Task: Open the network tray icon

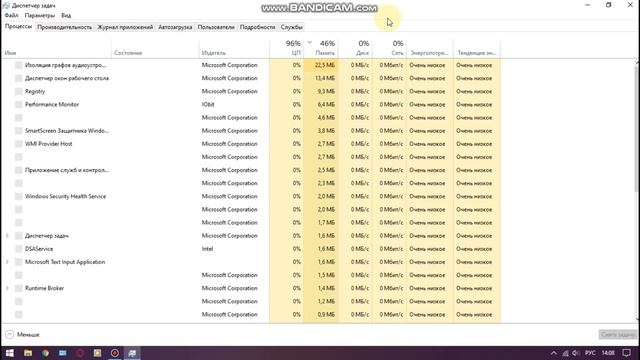Action: click(565, 353)
